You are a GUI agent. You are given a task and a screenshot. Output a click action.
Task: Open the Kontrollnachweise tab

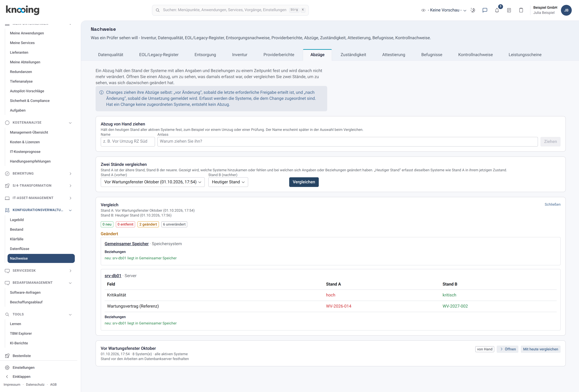click(475, 55)
